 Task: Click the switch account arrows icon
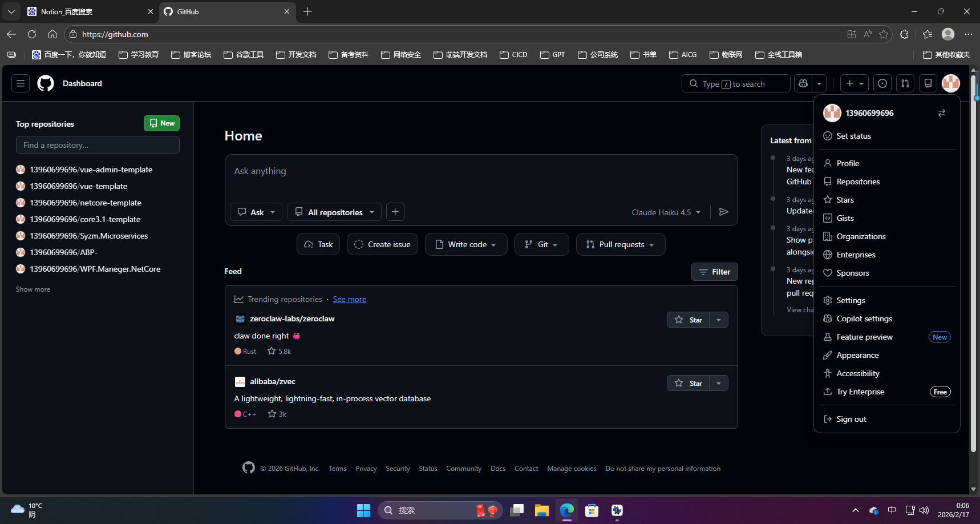pos(942,113)
